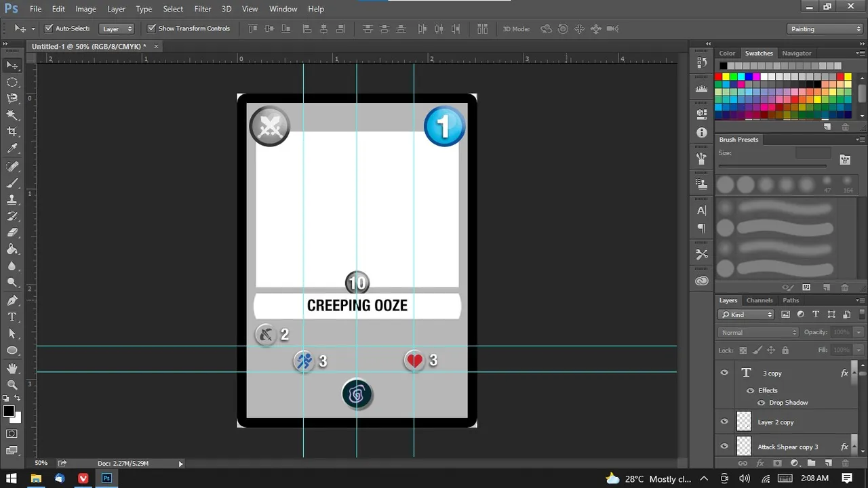Screen dimensions: 868x488
Task: Open the Kind filter dropdown
Action: click(x=747, y=314)
